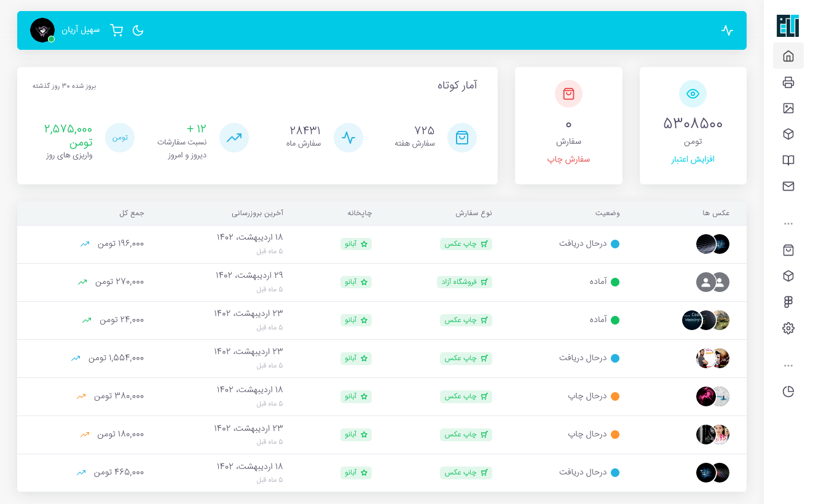Click چاپ عکس badge in 196,000 row

point(466,244)
